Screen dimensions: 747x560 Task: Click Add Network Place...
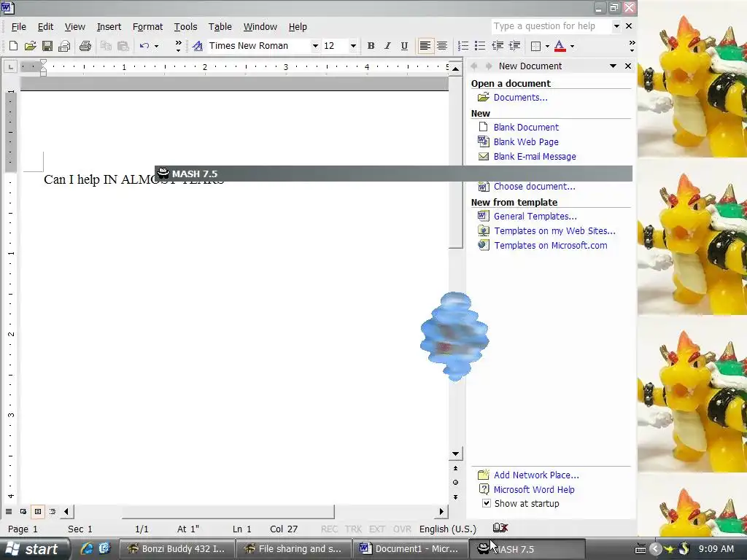(536, 475)
